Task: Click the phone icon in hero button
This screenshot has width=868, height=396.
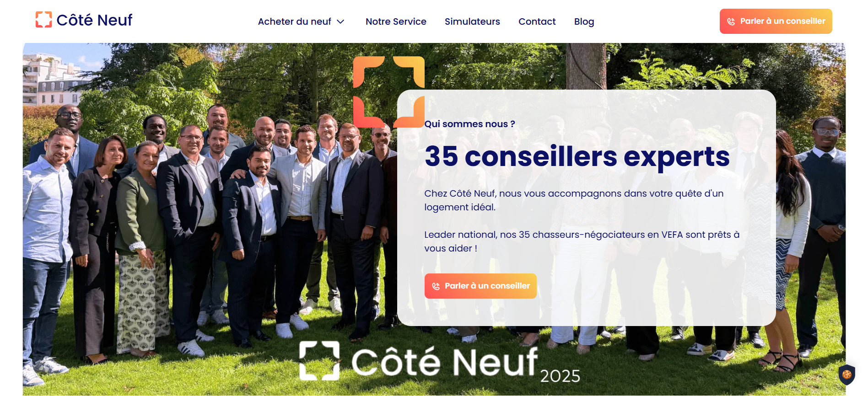Action: (436, 286)
